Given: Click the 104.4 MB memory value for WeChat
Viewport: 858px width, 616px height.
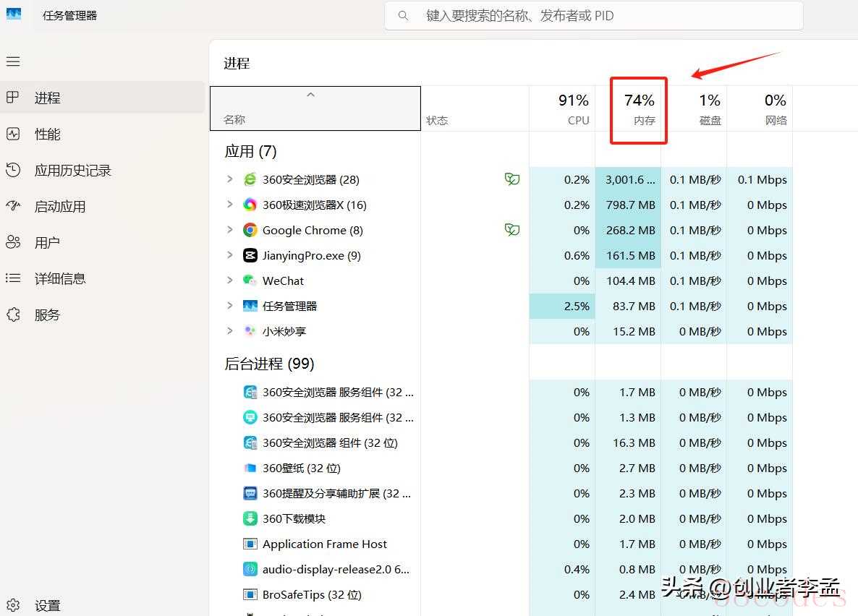Looking at the screenshot, I should click(630, 281).
